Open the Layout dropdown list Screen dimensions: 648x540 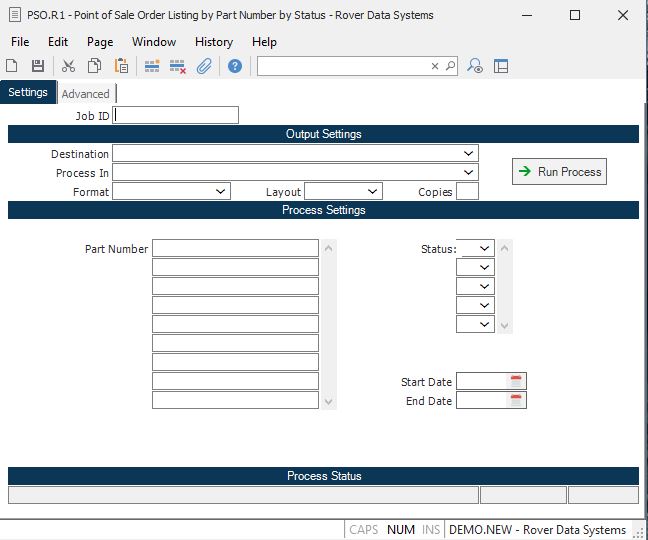click(x=373, y=191)
